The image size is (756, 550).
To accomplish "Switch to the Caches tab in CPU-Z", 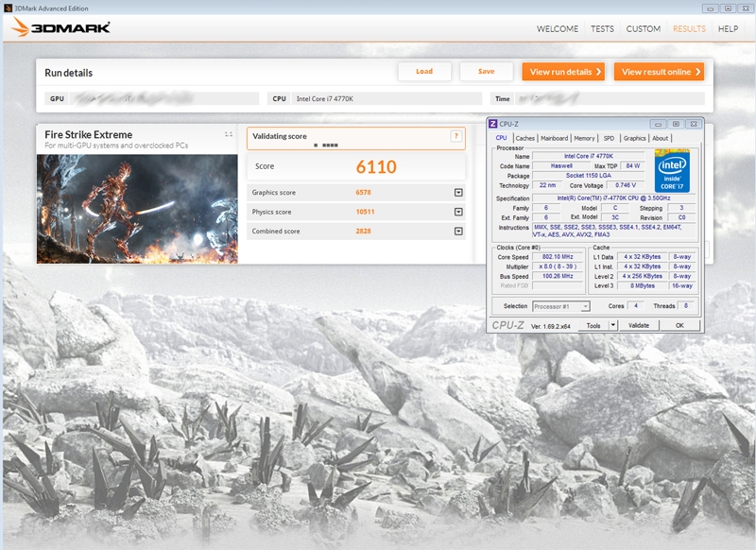I will tap(524, 138).
